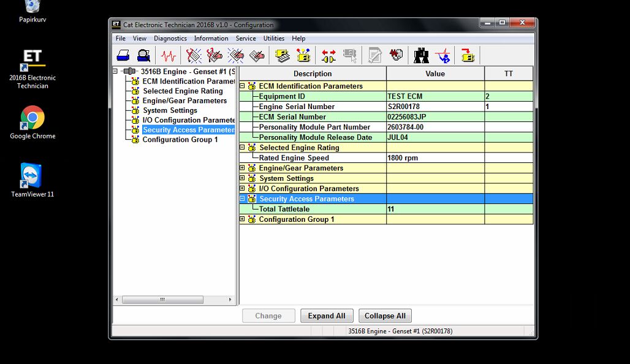The width and height of the screenshot is (630, 364).
Task: Select ECM Identification Parameters in left tree
Action: click(x=188, y=81)
